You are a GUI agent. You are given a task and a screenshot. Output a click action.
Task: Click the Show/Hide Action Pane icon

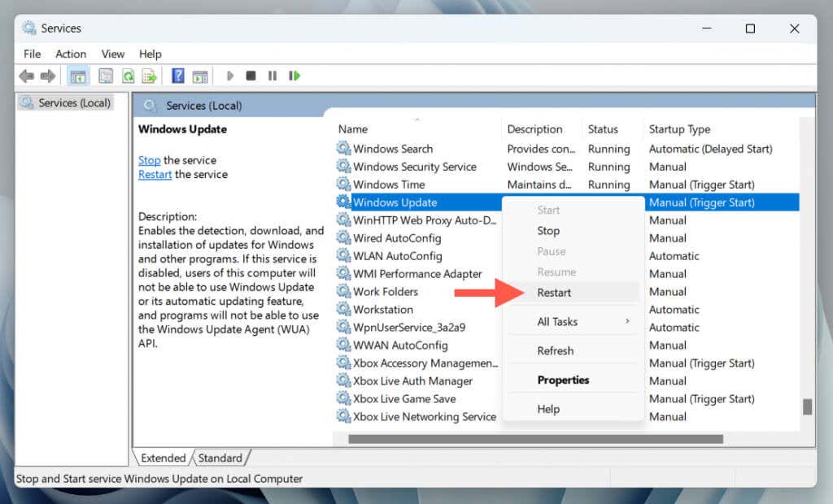(x=200, y=76)
